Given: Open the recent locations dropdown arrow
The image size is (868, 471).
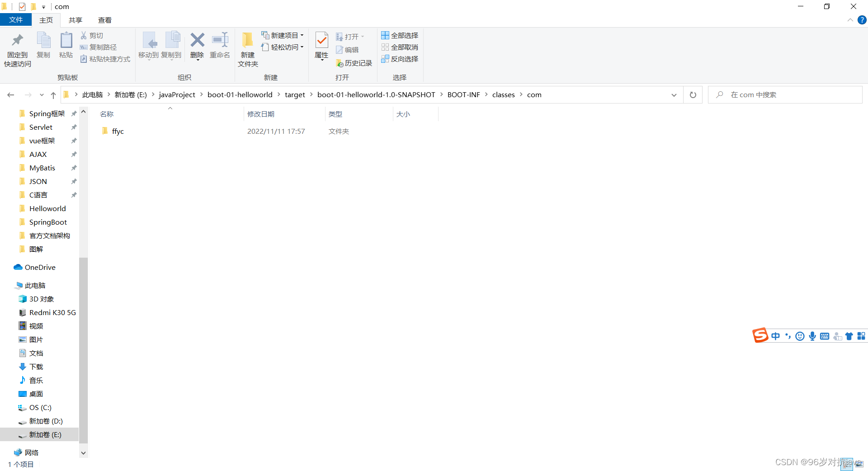Looking at the screenshot, I should 42,95.
